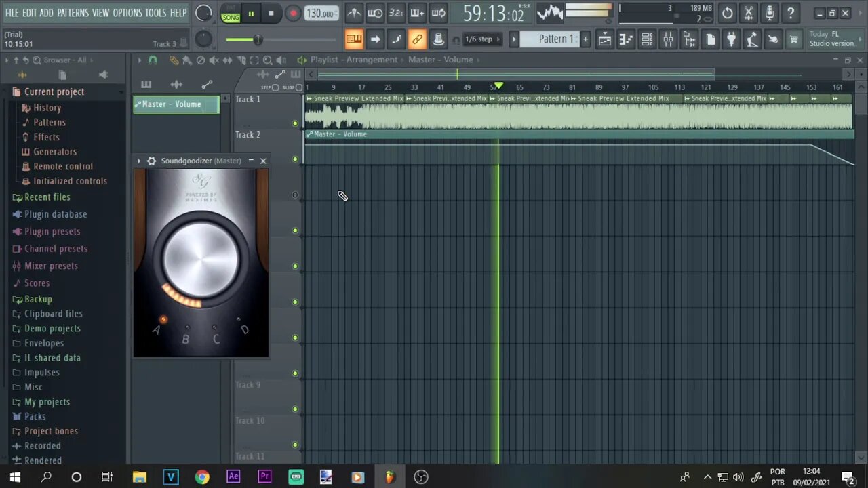Select the Slip tool in playlist toolbar

point(227,60)
